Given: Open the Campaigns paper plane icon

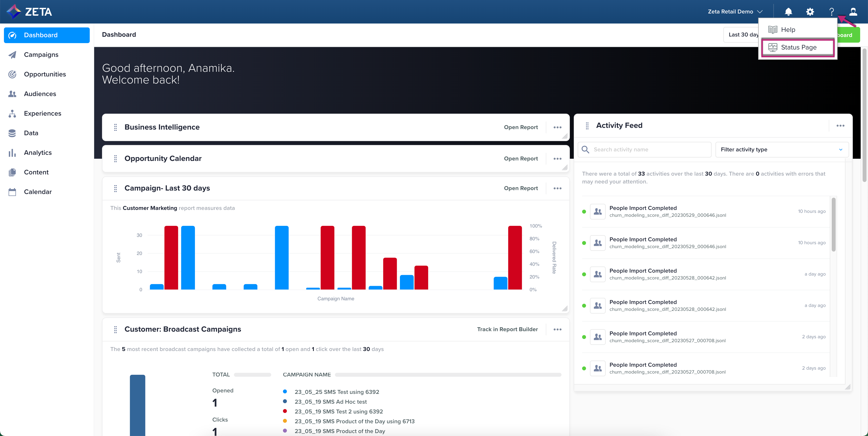Looking at the screenshot, I should [12, 55].
